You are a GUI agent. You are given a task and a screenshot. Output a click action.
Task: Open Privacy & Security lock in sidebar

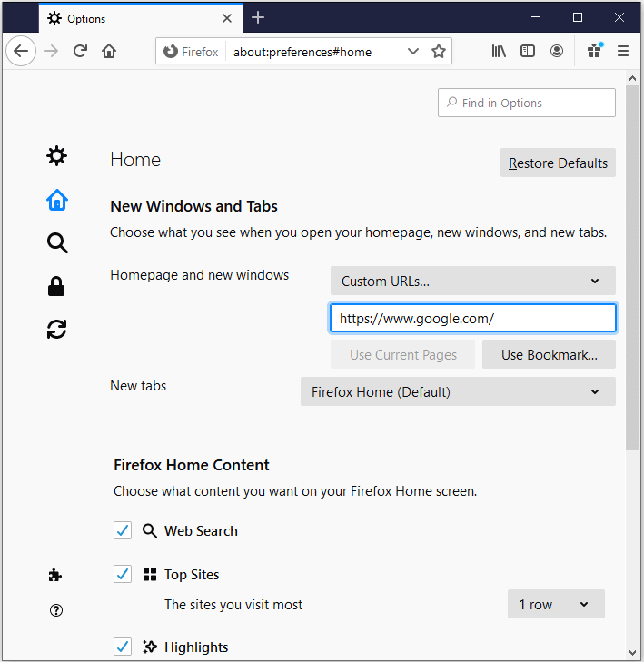pyautogui.click(x=56, y=286)
